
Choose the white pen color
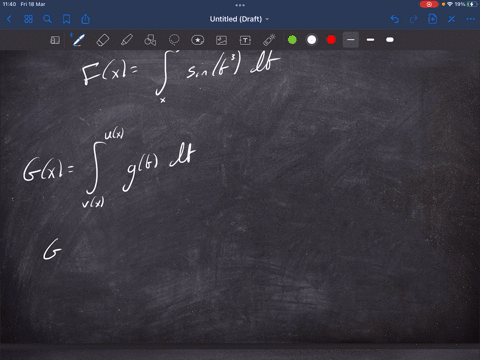tap(312, 40)
